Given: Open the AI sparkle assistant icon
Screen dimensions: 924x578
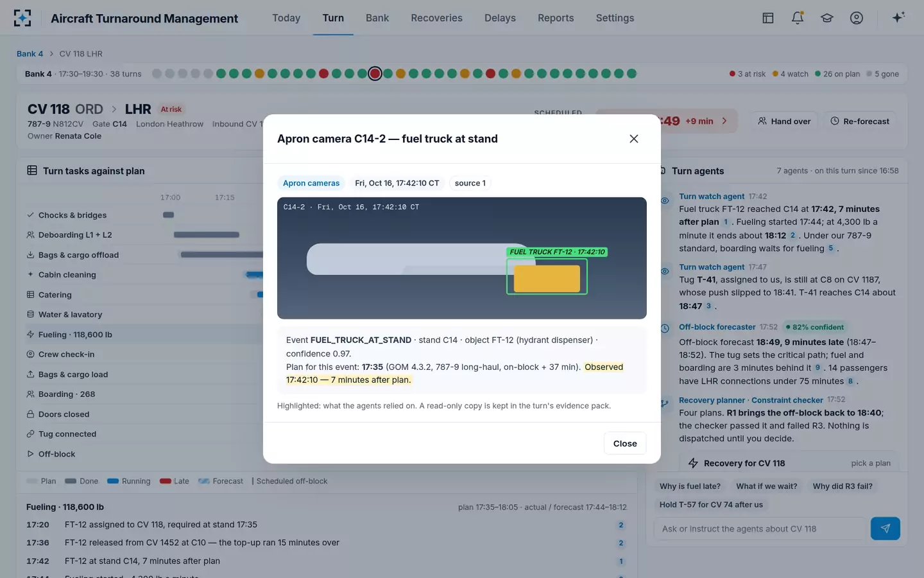Looking at the screenshot, I should [x=898, y=17].
